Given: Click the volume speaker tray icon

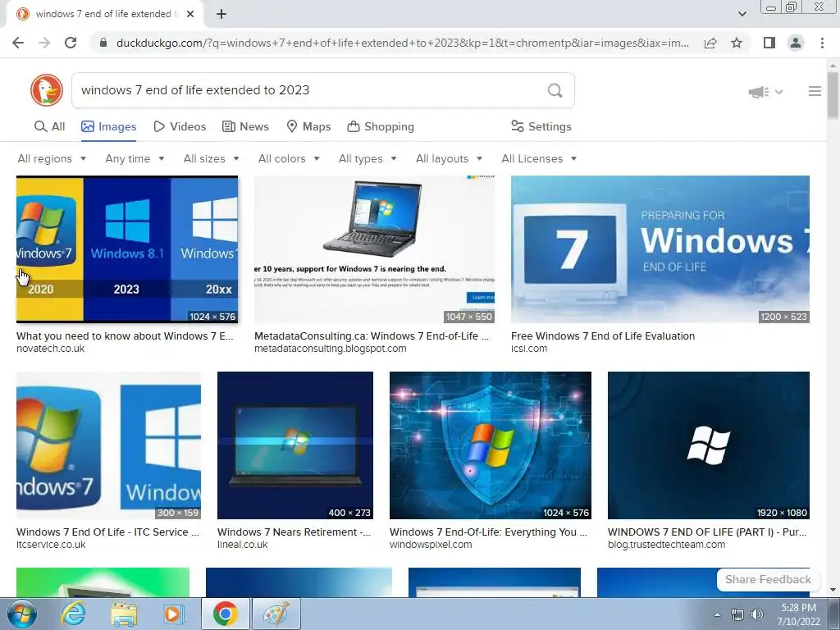Looking at the screenshot, I should 756,614.
